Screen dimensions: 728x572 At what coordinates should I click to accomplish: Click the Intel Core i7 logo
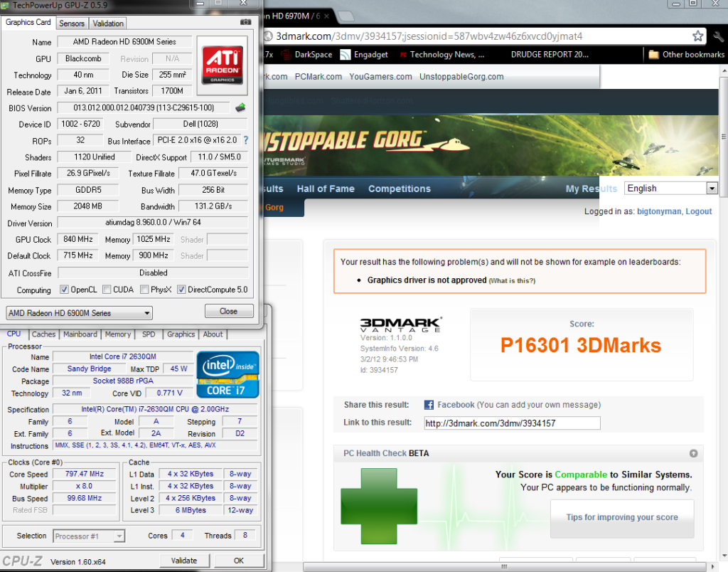point(227,374)
